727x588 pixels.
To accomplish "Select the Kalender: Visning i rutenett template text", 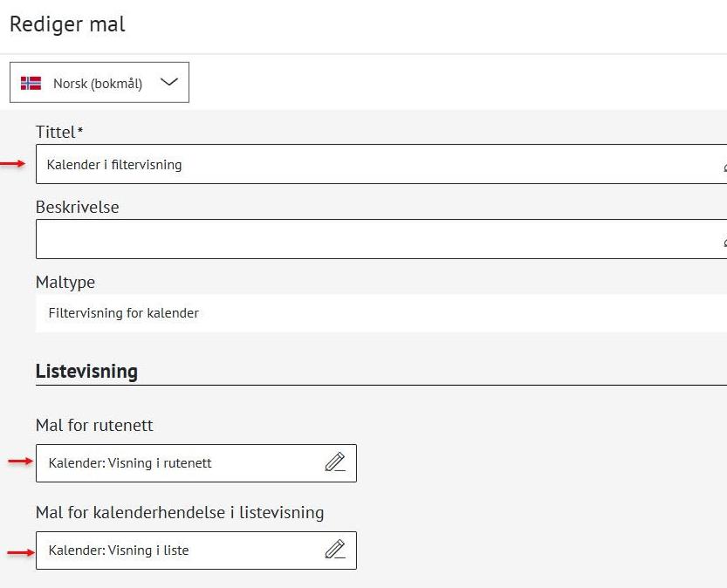I will coord(130,463).
